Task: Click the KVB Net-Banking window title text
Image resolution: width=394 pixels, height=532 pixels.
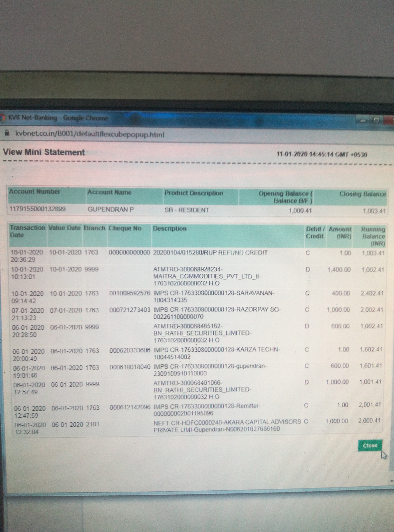Action: pyautogui.click(x=58, y=118)
